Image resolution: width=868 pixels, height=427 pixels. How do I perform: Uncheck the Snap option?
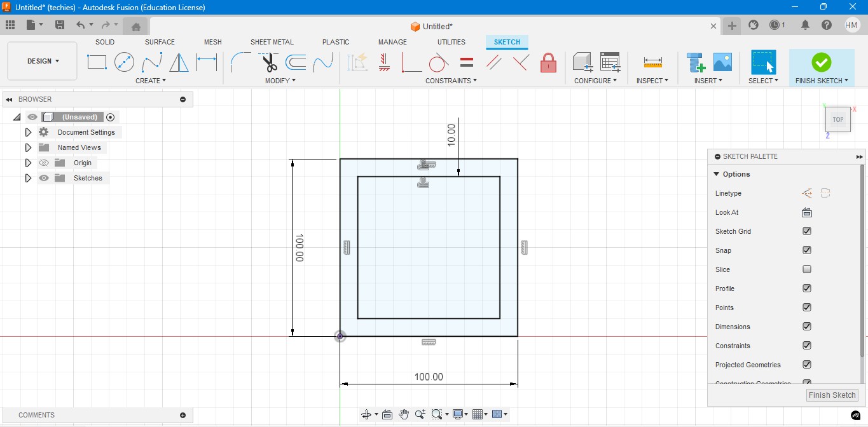coord(807,250)
